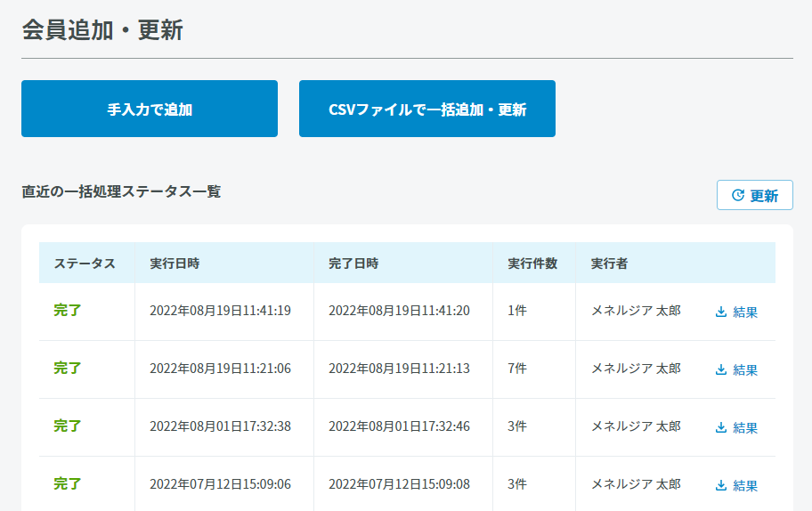The width and height of the screenshot is (812, 511).
Task: Click the 手入力で追加 button
Action: pyautogui.click(x=150, y=109)
